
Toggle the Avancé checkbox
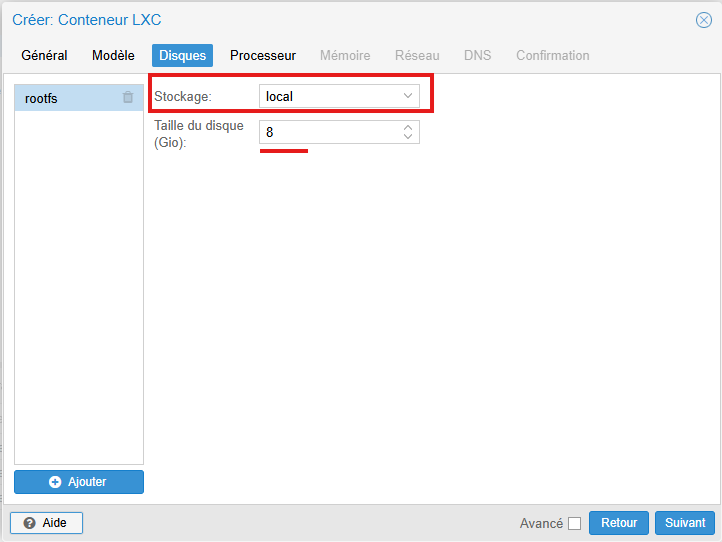point(574,524)
